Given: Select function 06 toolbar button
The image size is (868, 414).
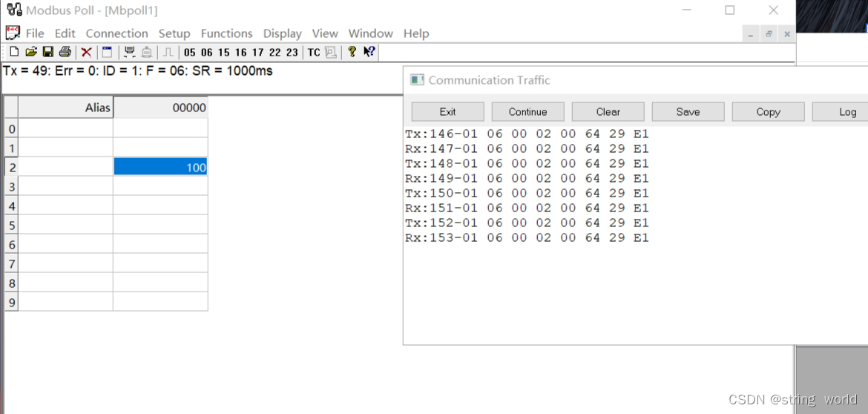Looking at the screenshot, I should coord(206,53).
